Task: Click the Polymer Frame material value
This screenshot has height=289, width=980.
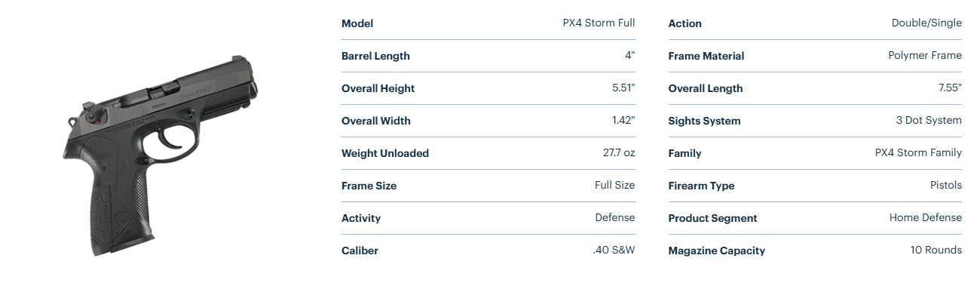Action: pyautogui.click(x=925, y=55)
